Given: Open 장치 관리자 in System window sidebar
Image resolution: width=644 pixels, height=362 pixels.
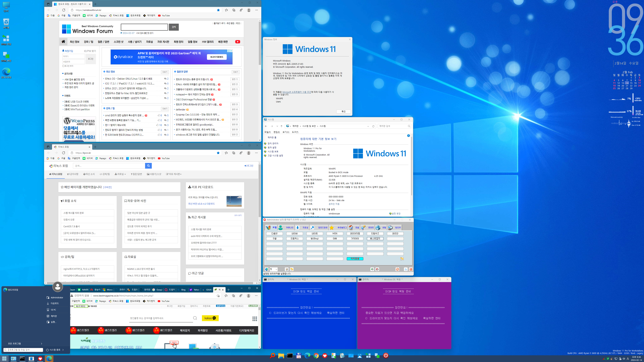Looking at the screenshot, I should [273, 143].
